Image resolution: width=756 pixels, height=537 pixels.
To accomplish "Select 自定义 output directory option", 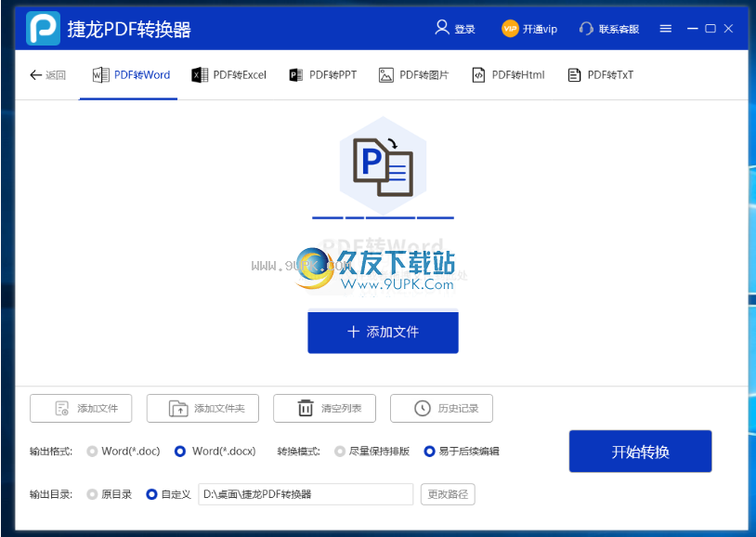I will pyautogui.click(x=169, y=494).
